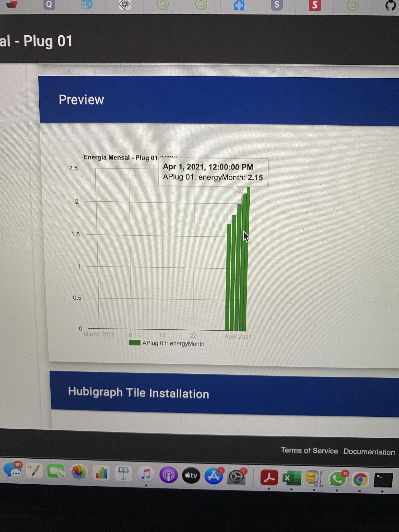Image resolution: width=399 pixels, height=532 pixels.
Task: Click the 'April 2021' x-axis label
Action: click(238, 337)
